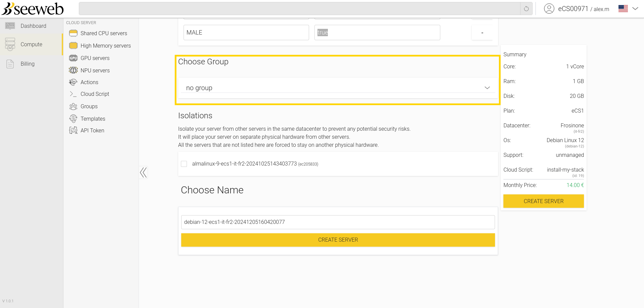Click the eCS1 plan value
Screen dimensions: 644x308
578,111
